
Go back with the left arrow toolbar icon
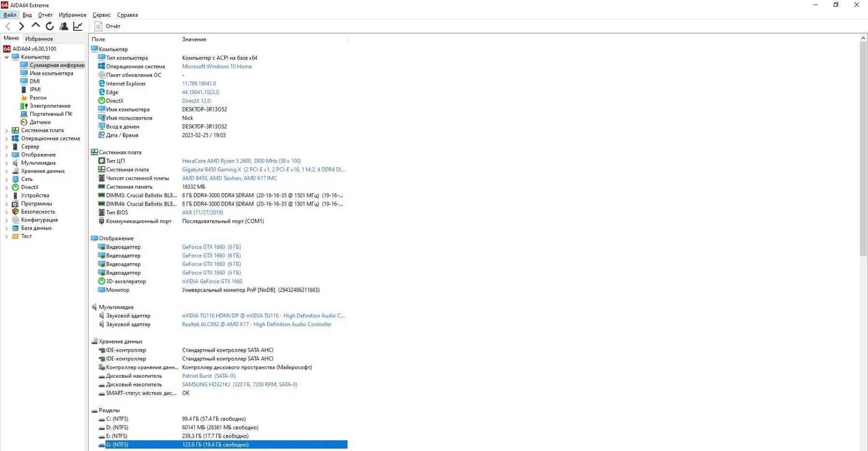[x=8, y=26]
